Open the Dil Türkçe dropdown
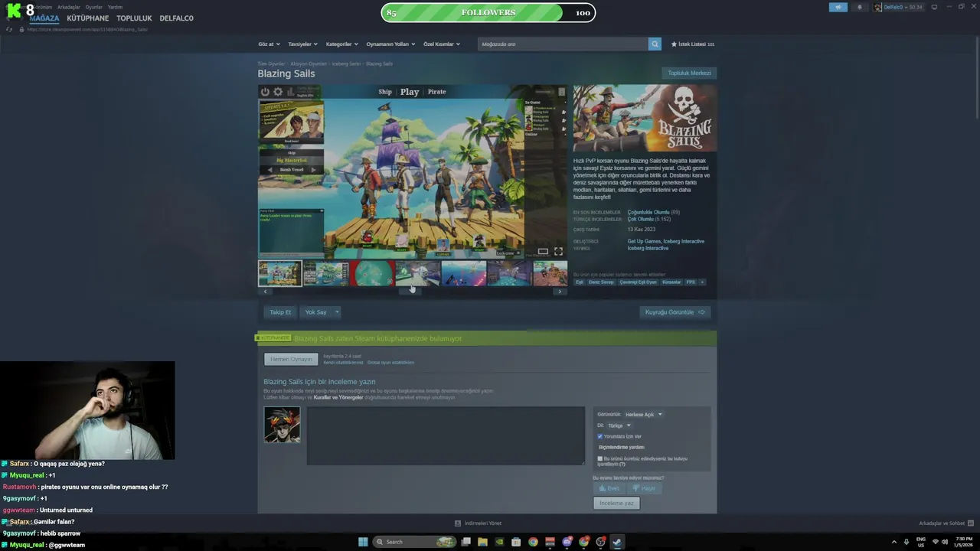 pyautogui.click(x=619, y=425)
